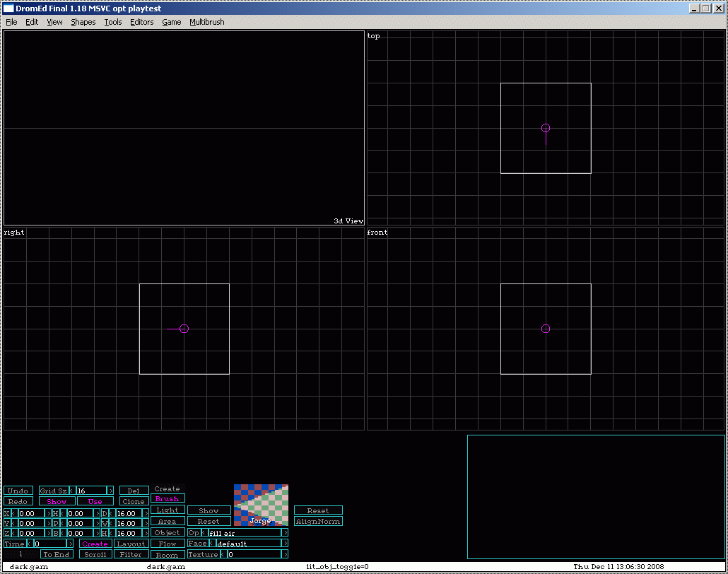Open the Shapes menu
728x574 pixels.
[83, 22]
